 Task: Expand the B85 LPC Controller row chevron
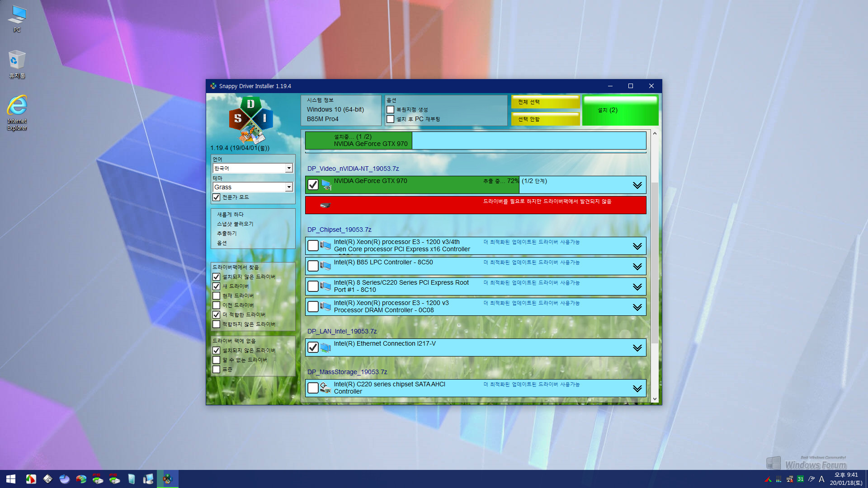tap(637, 267)
